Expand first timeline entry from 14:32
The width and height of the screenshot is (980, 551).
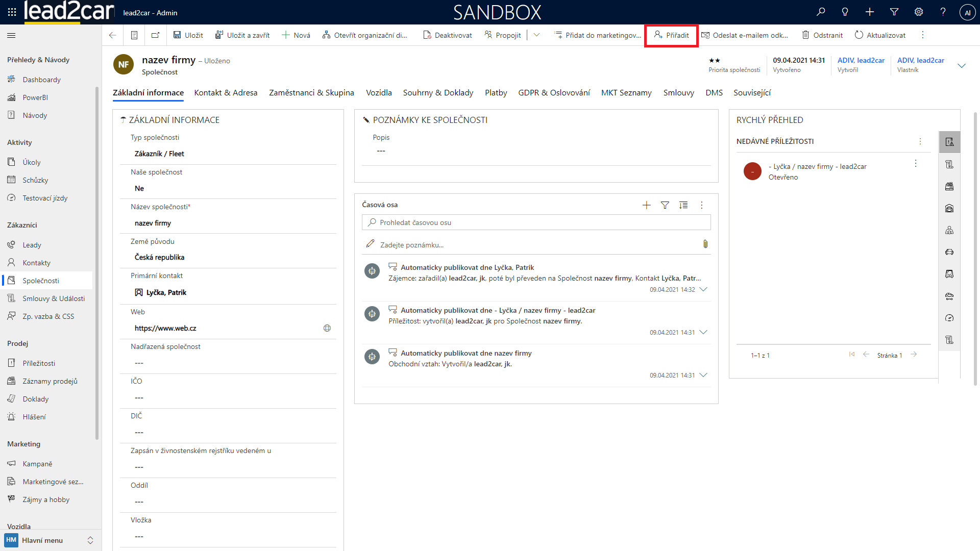pyautogui.click(x=703, y=289)
